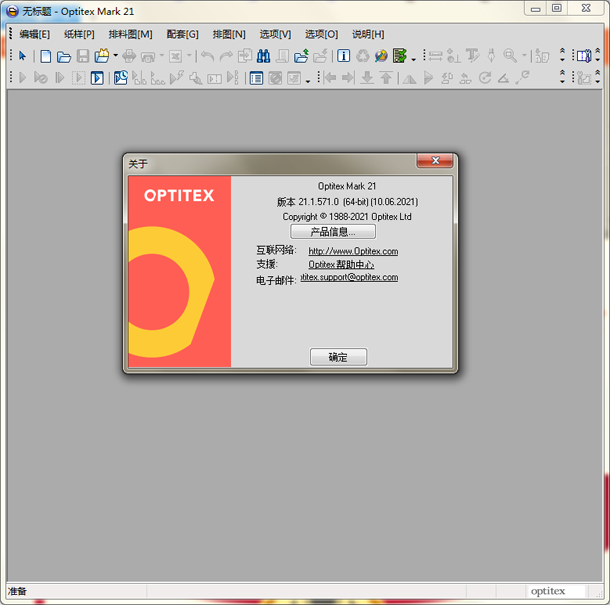Click the move piece down arrow icon
Image resolution: width=610 pixels, height=605 pixels.
click(367, 78)
